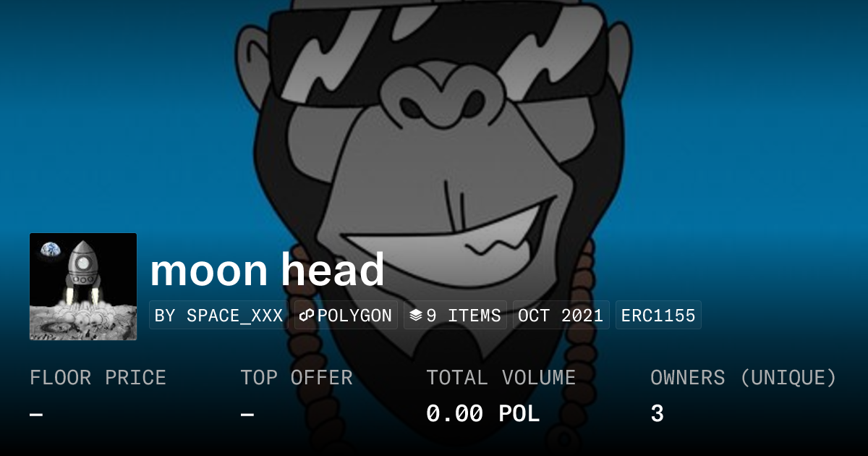This screenshot has width=868, height=456.
Task: Click the 9 ITEMS badge
Action: pyautogui.click(x=455, y=316)
